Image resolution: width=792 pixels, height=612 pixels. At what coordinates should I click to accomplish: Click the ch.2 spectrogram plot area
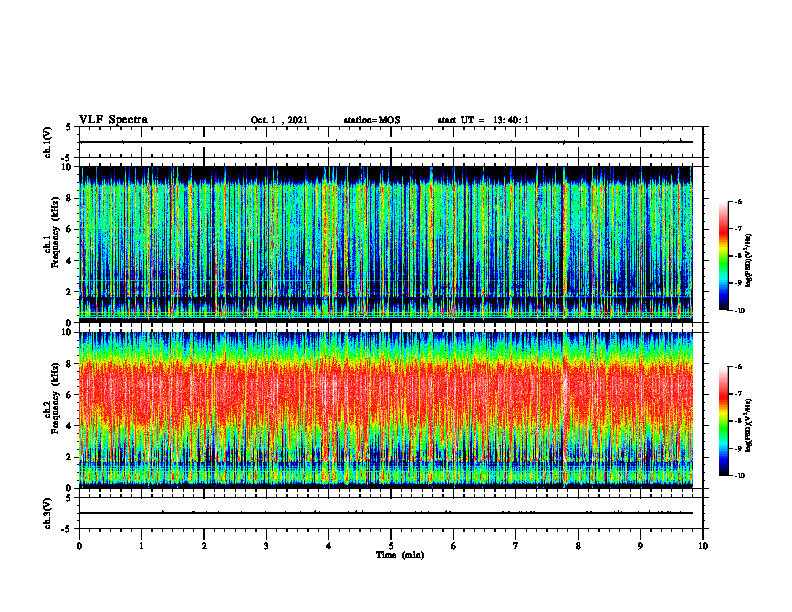[x=386, y=410]
